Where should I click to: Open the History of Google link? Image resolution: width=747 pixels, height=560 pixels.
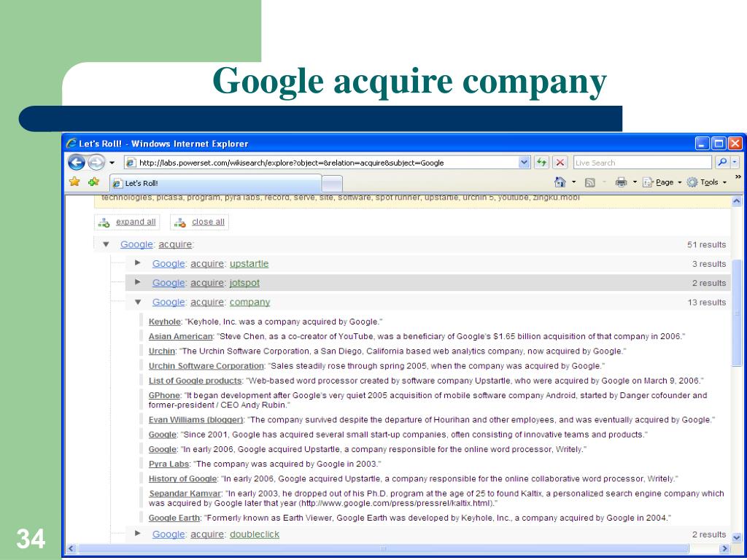pos(182,479)
